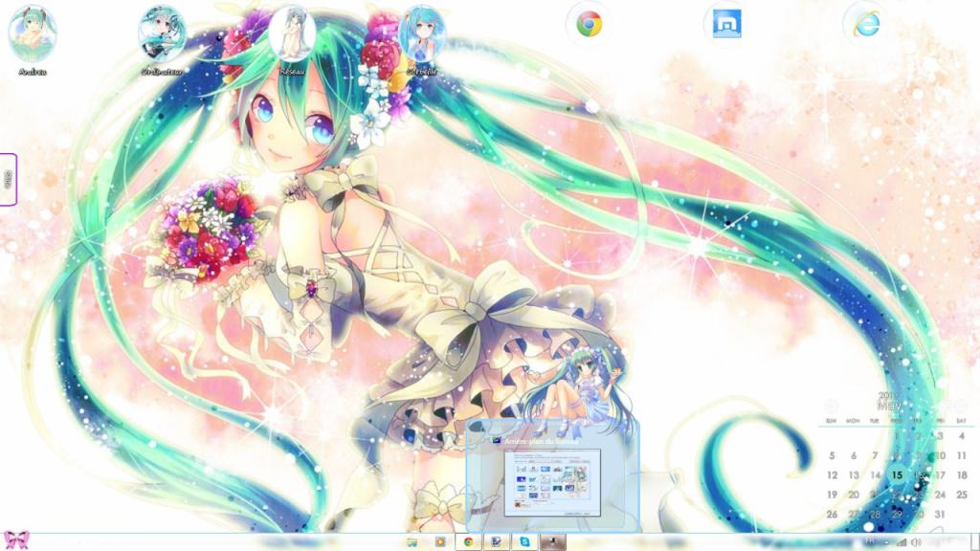Select date 5 on the calendar gadget
This screenshot has height=551, width=980.
[832, 455]
